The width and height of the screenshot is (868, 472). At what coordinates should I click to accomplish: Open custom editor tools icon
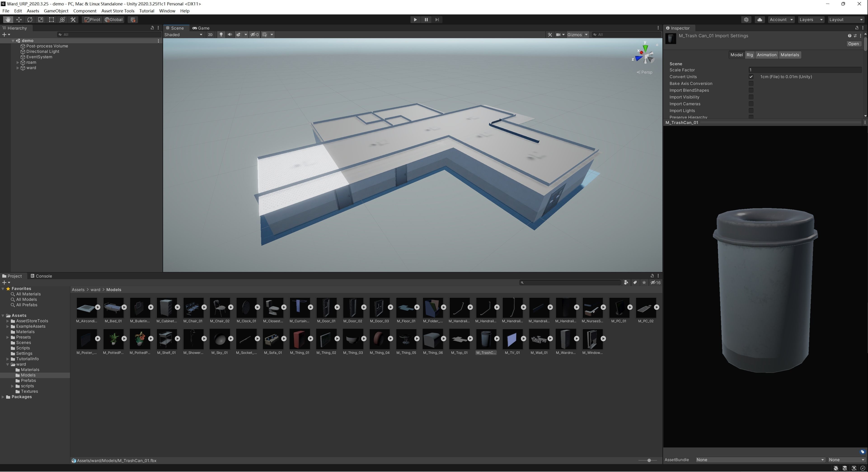[x=73, y=20]
